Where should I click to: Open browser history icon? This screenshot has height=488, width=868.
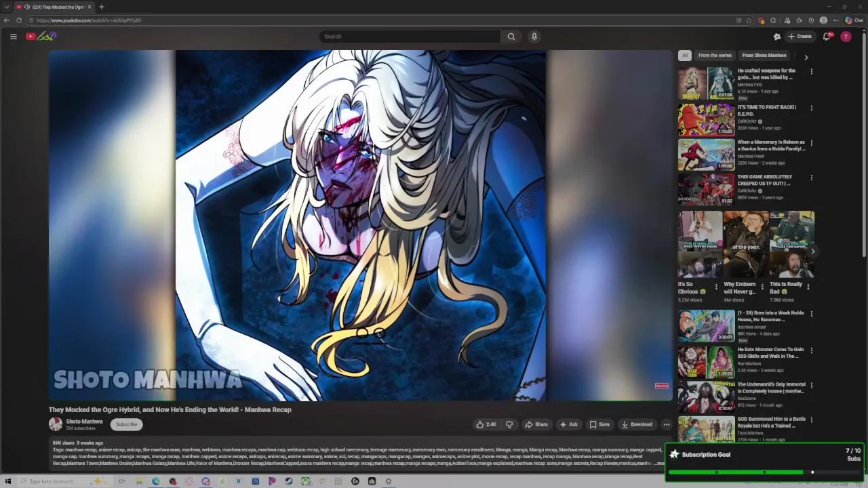(811, 20)
